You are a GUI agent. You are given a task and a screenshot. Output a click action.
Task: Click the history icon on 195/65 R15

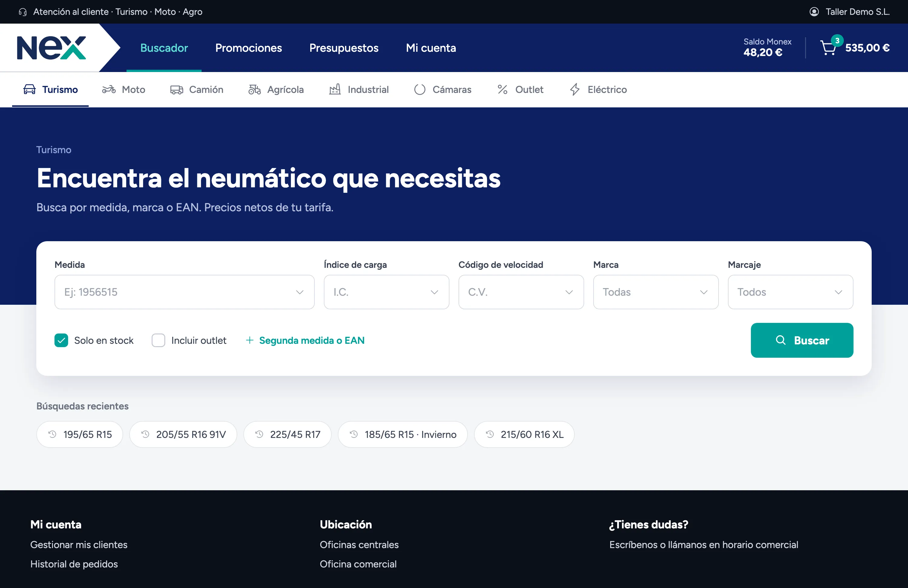52,434
